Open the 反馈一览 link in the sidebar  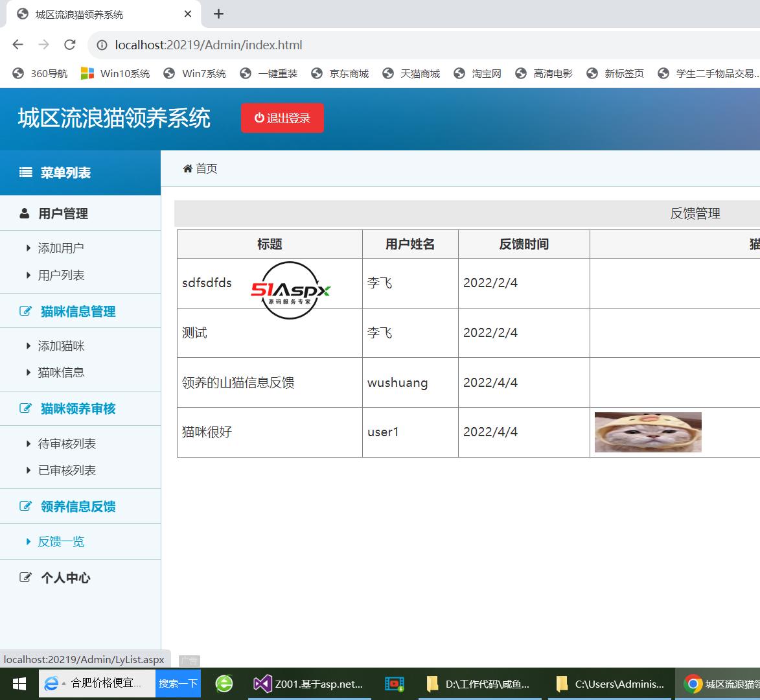[62, 541]
